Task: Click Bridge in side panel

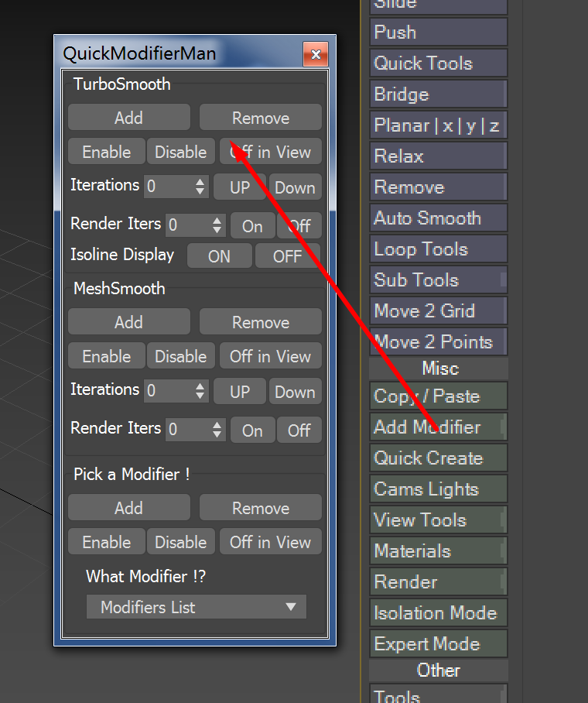Action: pos(439,94)
